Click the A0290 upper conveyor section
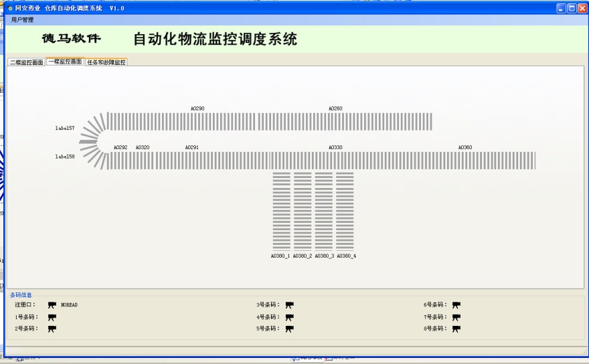 [x=197, y=121]
